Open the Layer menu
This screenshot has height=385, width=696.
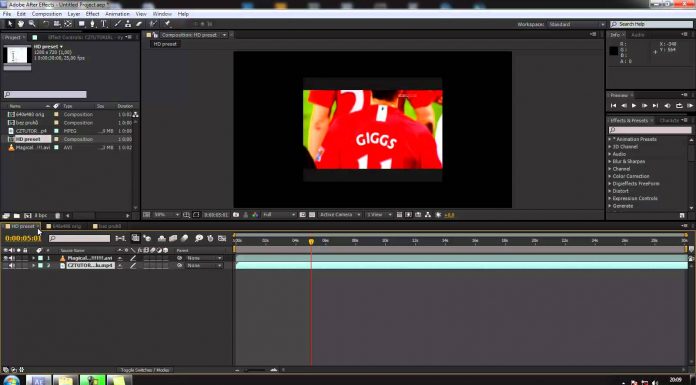coord(74,14)
